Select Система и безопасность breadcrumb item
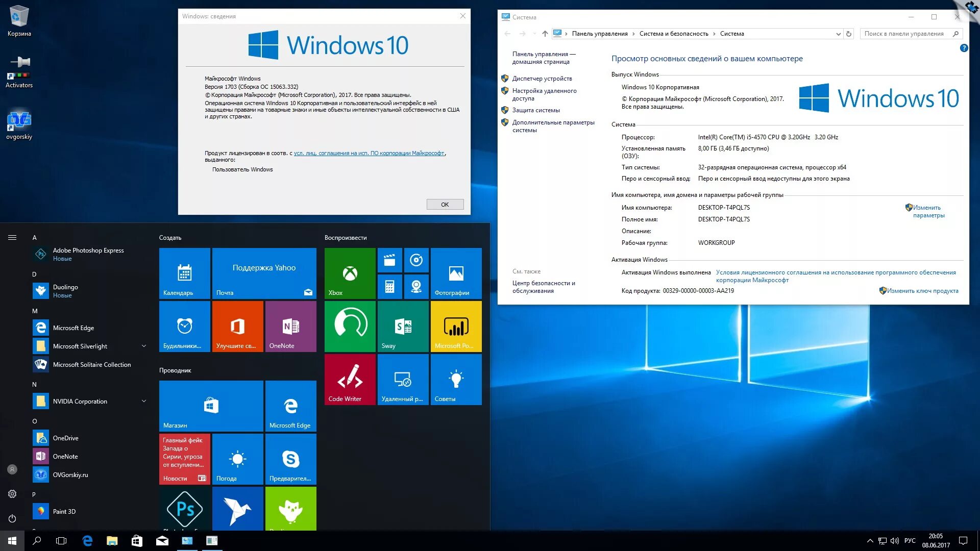 coord(673,33)
